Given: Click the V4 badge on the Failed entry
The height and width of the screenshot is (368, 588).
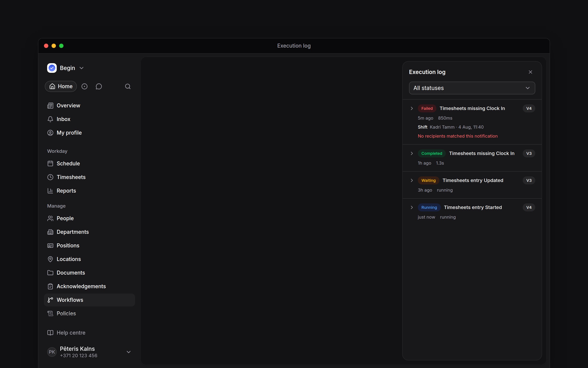Looking at the screenshot, I should pyautogui.click(x=529, y=109).
